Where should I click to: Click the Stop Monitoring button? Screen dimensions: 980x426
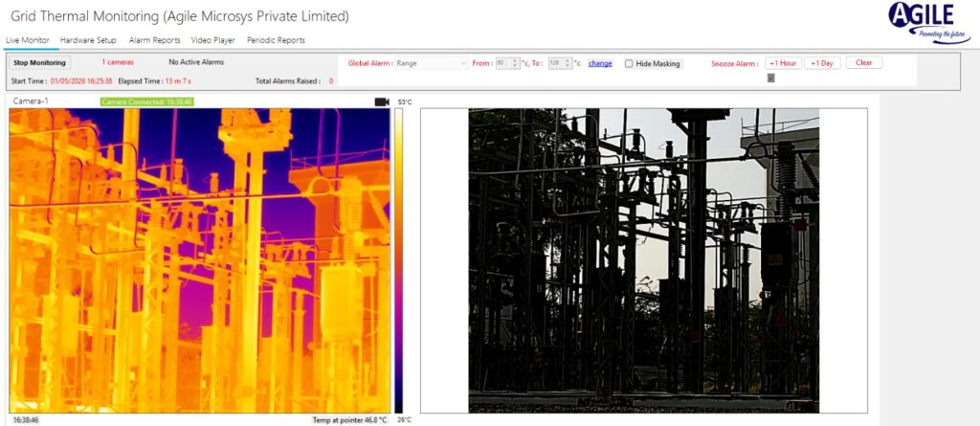click(39, 63)
